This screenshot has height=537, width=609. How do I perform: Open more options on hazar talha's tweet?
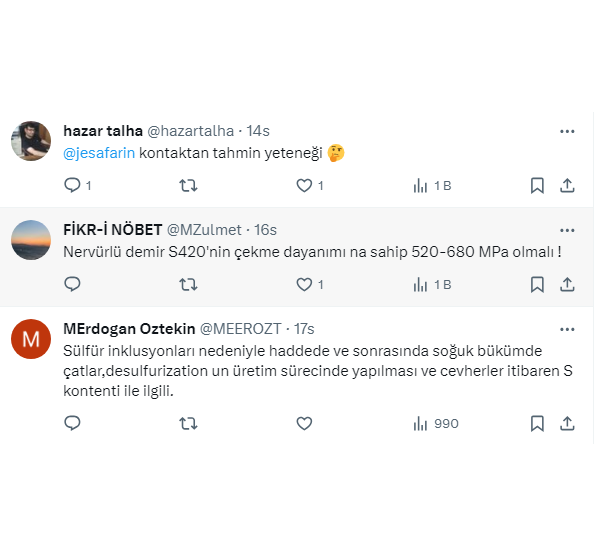pyautogui.click(x=567, y=131)
